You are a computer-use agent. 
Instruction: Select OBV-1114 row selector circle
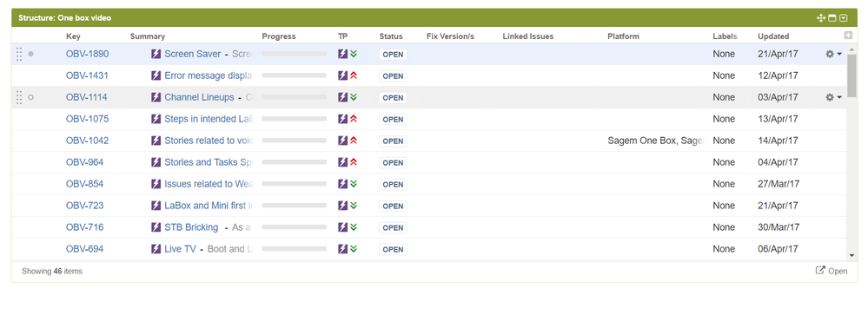click(30, 97)
